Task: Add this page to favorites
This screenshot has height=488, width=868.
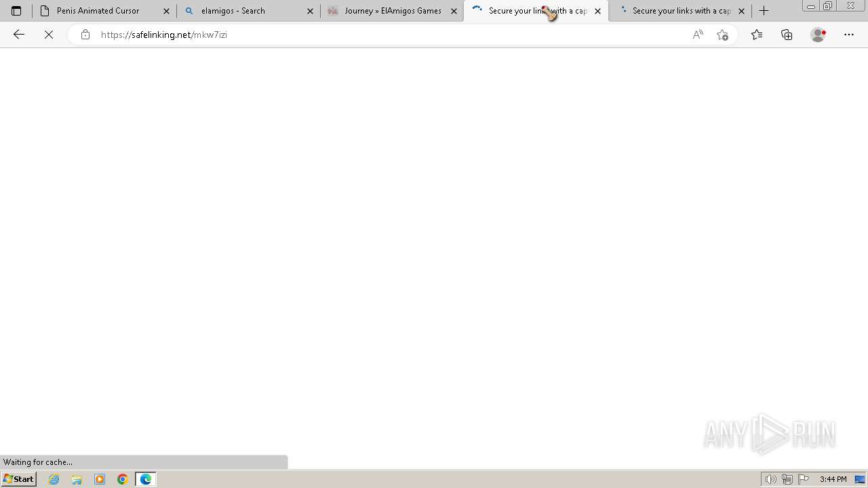Action: (722, 35)
